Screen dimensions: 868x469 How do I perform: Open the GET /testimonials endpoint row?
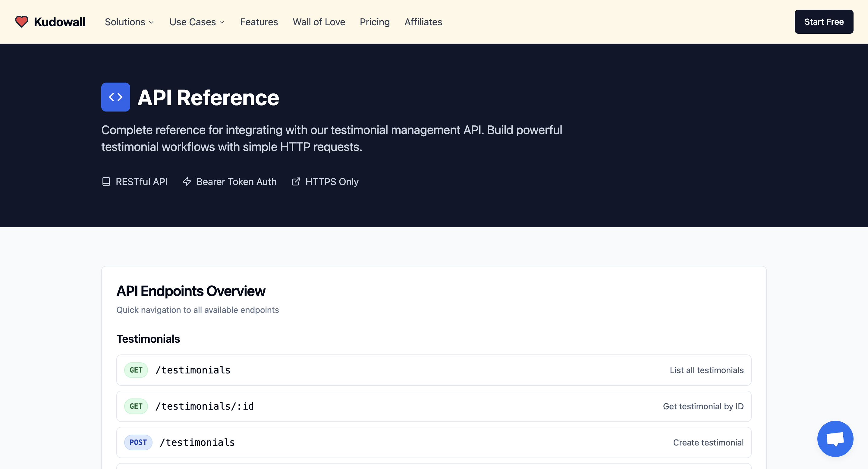(434, 370)
